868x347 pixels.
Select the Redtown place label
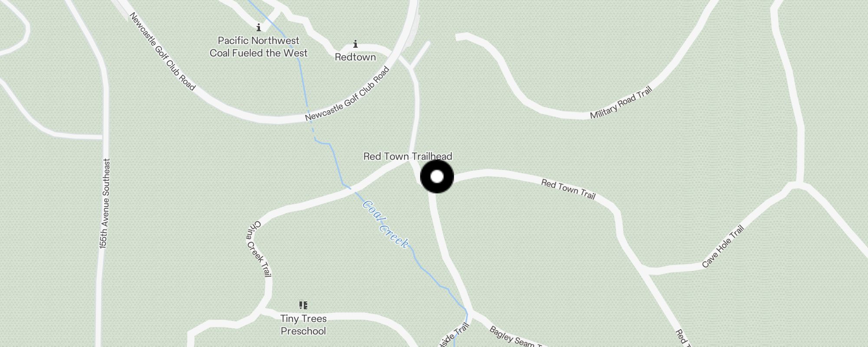(x=355, y=57)
